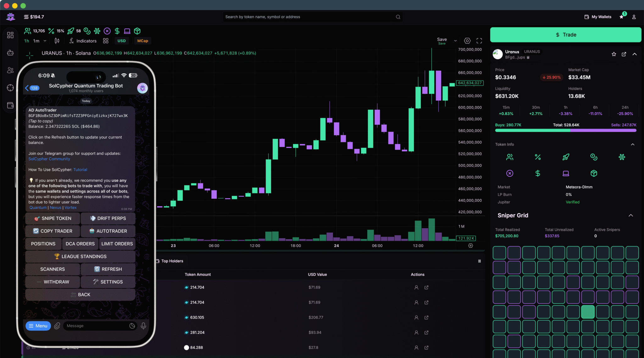Screen dimensions: 644x358
Task: Open the SolCypher Community link
Action: [49, 159]
